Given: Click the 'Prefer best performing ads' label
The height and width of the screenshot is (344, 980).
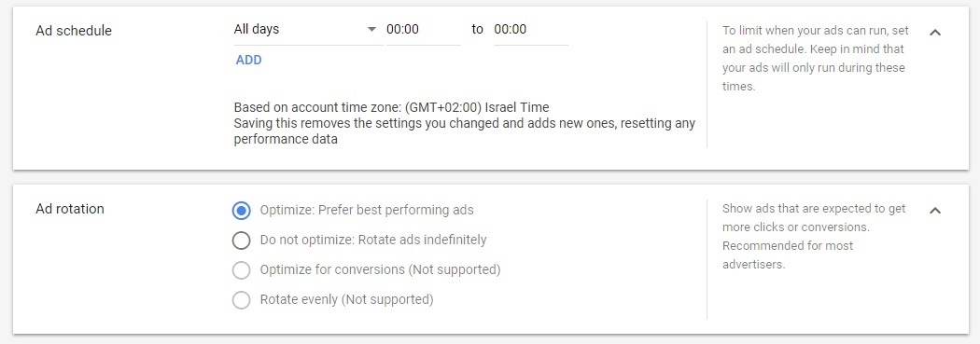Looking at the screenshot, I should (396, 210).
